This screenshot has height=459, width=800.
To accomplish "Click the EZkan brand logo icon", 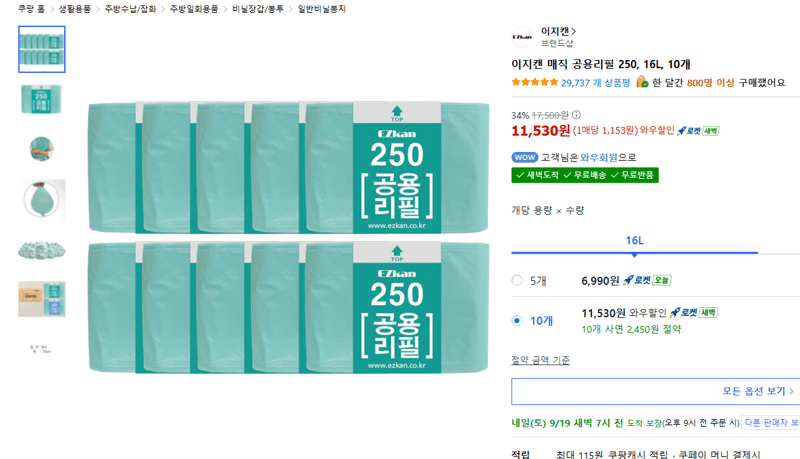I will [522, 37].
